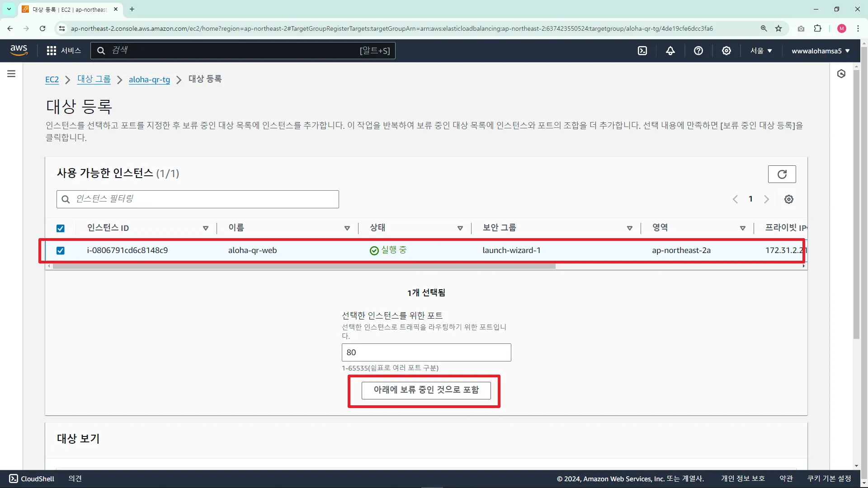The image size is (868, 488).
Task: Open the notifications bell
Action: [670, 51]
